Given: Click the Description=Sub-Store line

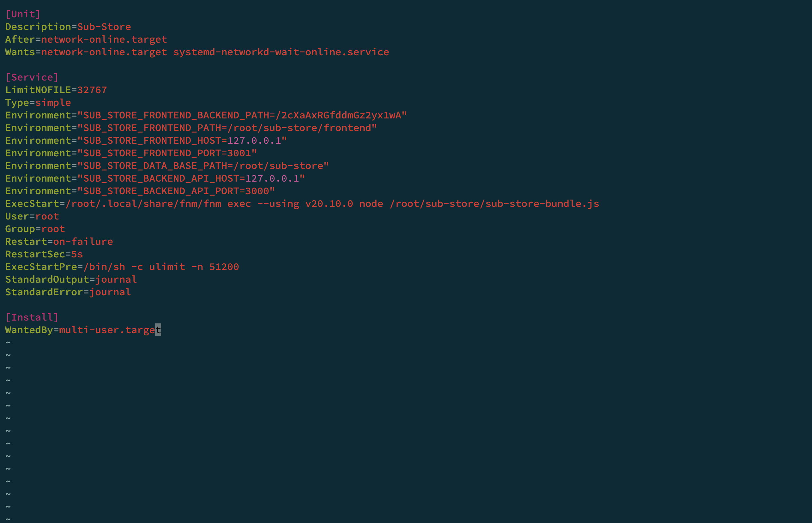Looking at the screenshot, I should [68, 27].
